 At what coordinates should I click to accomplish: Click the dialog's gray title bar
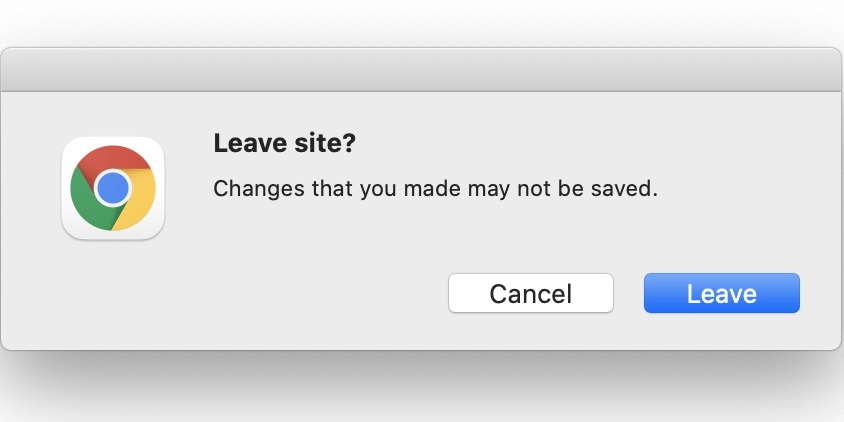421,70
